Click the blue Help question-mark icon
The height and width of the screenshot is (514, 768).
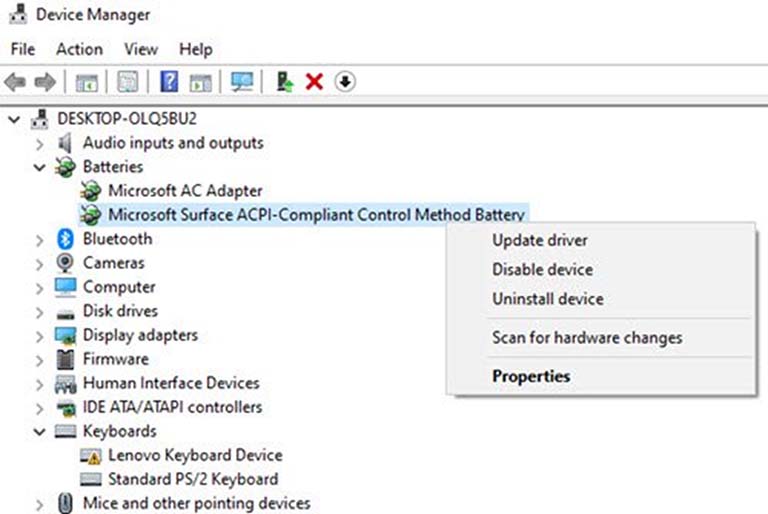[169, 81]
